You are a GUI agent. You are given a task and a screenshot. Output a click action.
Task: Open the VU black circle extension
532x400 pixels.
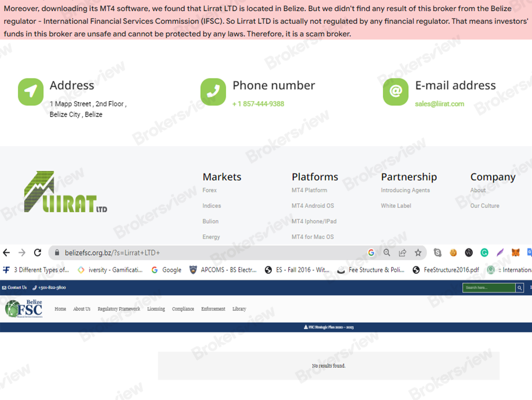[x=469, y=252]
